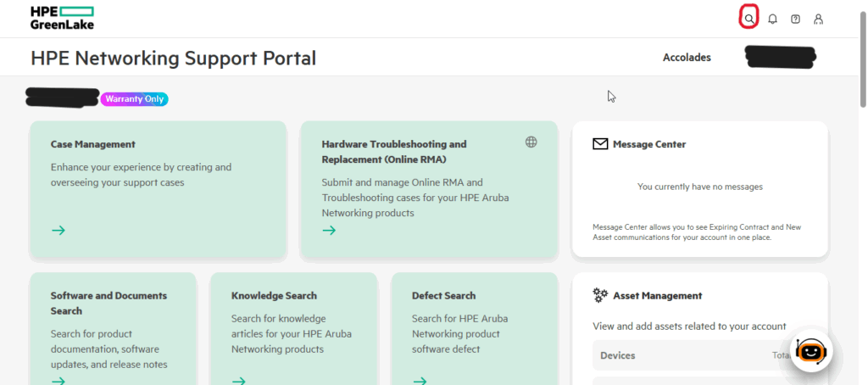Open the Case Management card title

tap(93, 144)
